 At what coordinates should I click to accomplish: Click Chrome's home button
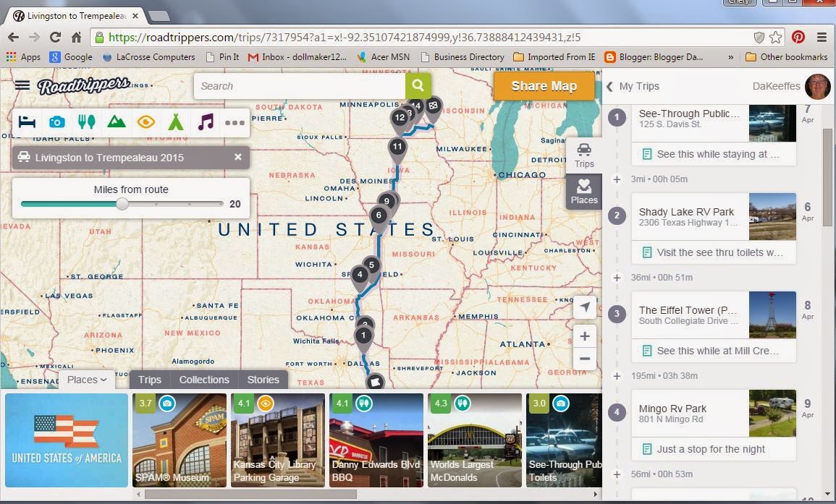[76, 37]
